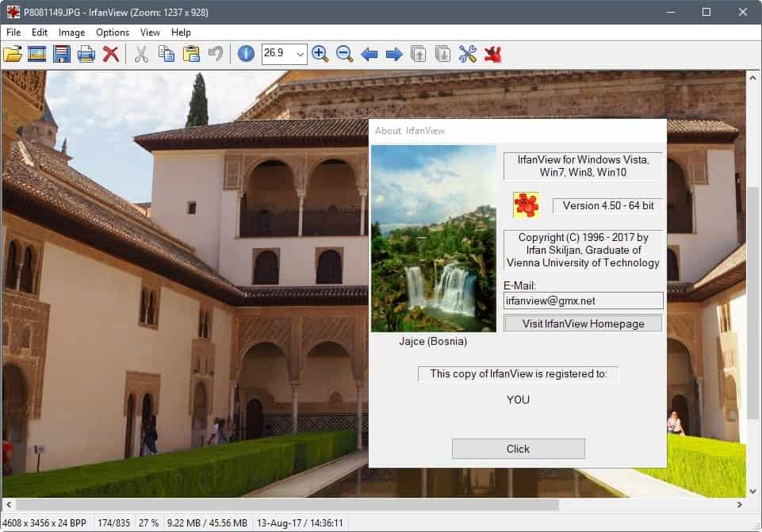Click the Visit IrfanView Homepage button
Viewport: 762px width, 532px height.
coord(583,323)
